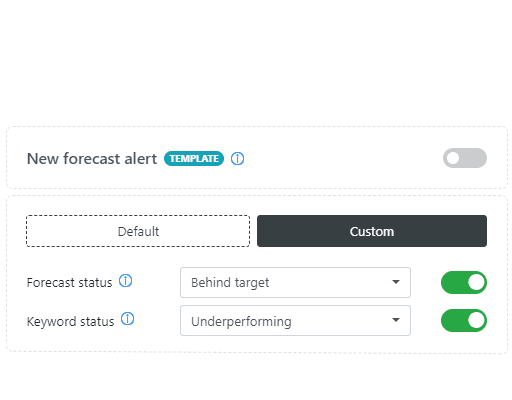Enable the New forecast alert toggle

(465, 158)
